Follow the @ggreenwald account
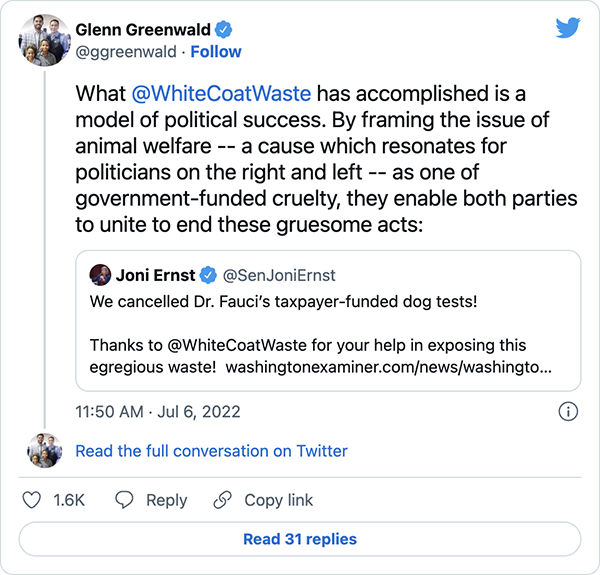This screenshot has width=600, height=575. pyautogui.click(x=216, y=51)
